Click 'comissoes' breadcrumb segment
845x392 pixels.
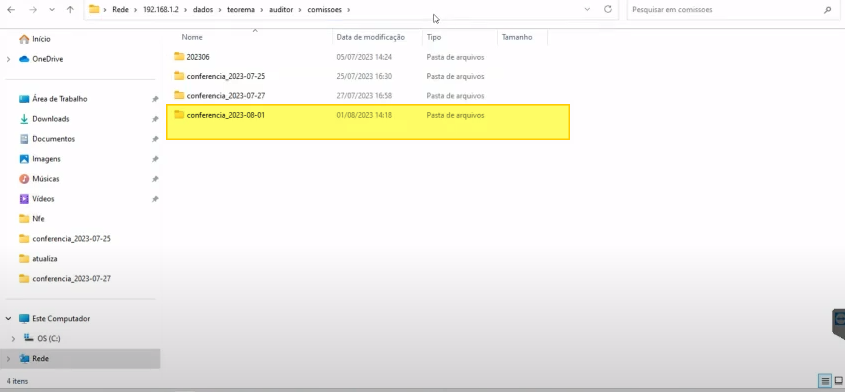point(324,10)
